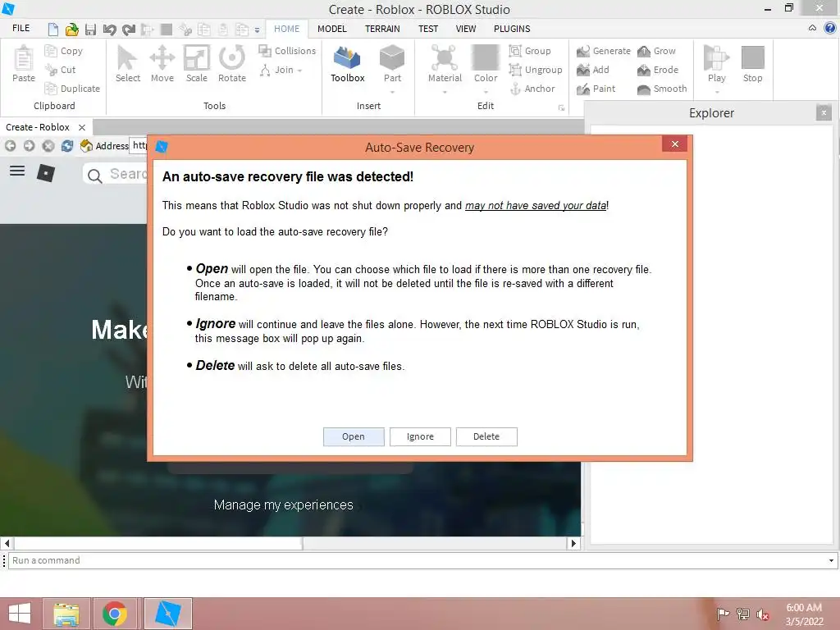The width and height of the screenshot is (840, 630).
Task: Choose the Scale tool
Action: point(197,64)
